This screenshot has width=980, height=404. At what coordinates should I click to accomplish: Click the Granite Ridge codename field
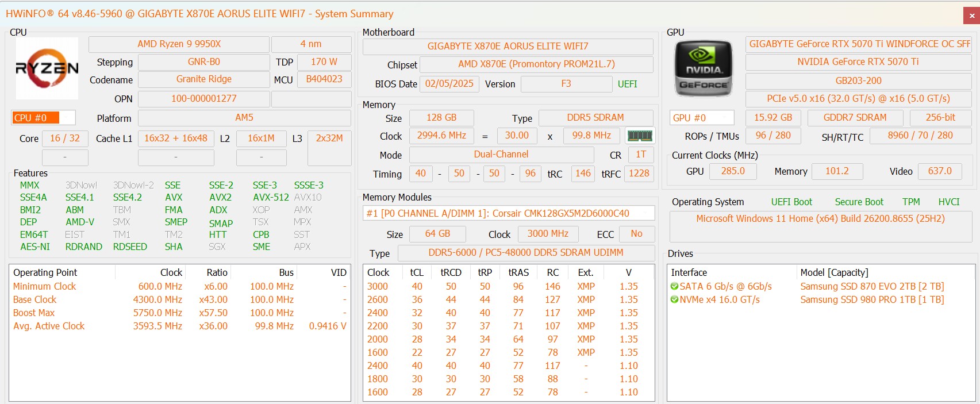pyautogui.click(x=203, y=79)
